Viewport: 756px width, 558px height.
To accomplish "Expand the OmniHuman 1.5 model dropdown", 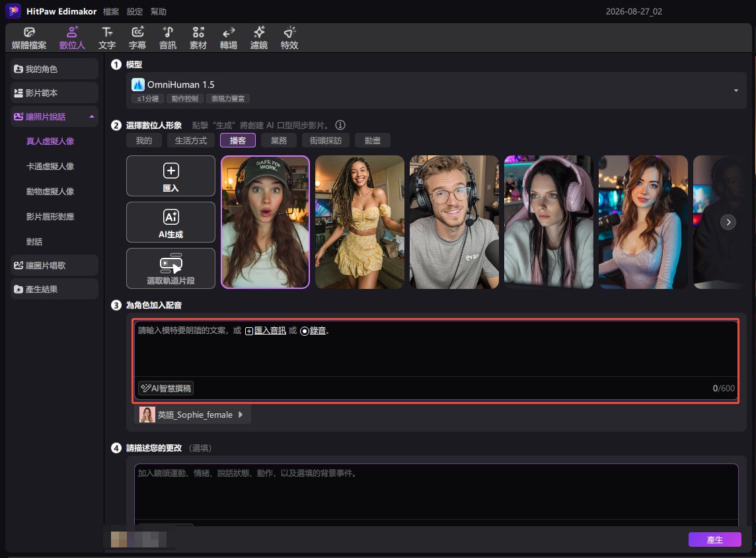I will pos(436,91).
